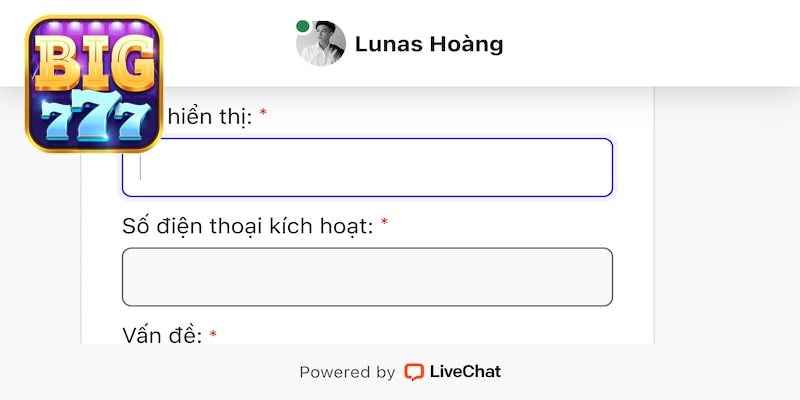
Task: Click the red asterisk after "kích hoạt"
Action: [384, 223]
